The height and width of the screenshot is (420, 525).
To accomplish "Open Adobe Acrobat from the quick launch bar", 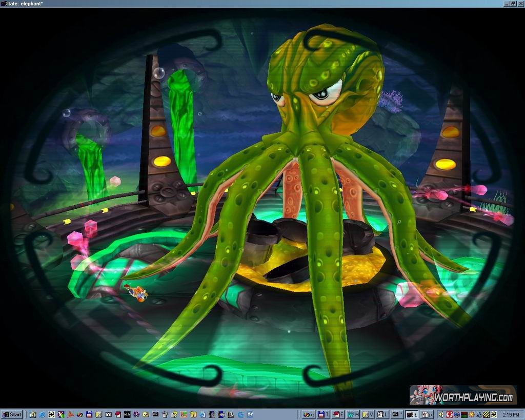I will (x=70, y=414).
